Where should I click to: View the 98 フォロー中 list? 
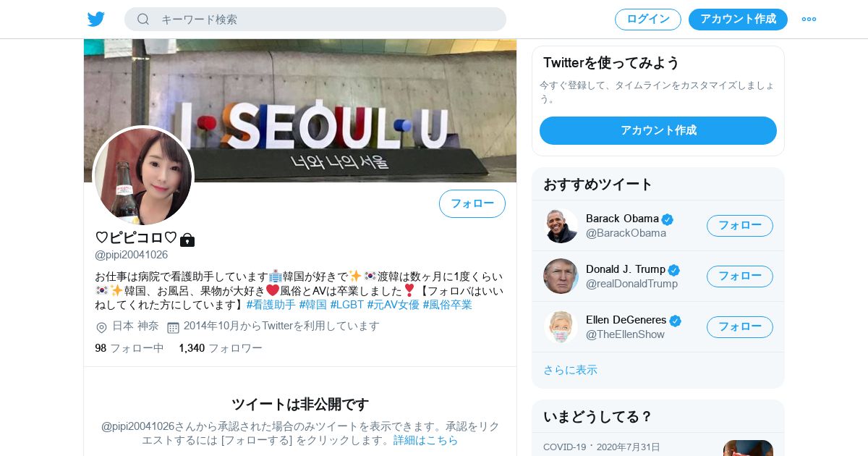[x=129, y=348]
